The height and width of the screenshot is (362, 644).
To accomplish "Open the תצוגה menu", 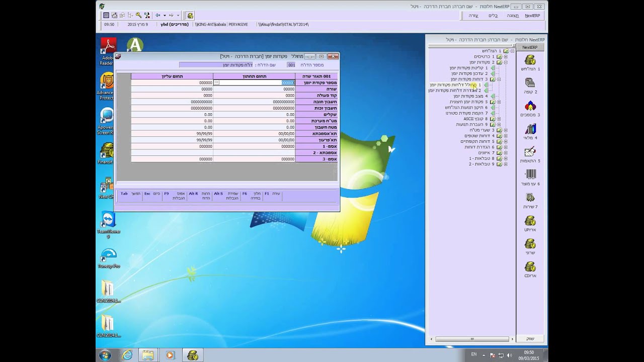I will tap(513, 16).
